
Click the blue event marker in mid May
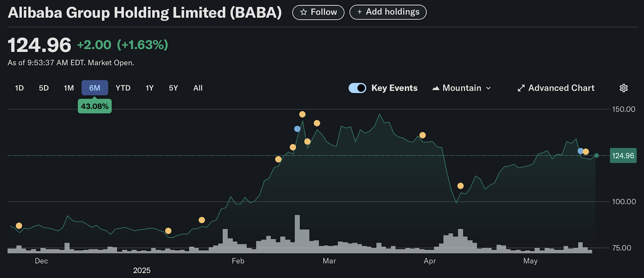point(580,151)
